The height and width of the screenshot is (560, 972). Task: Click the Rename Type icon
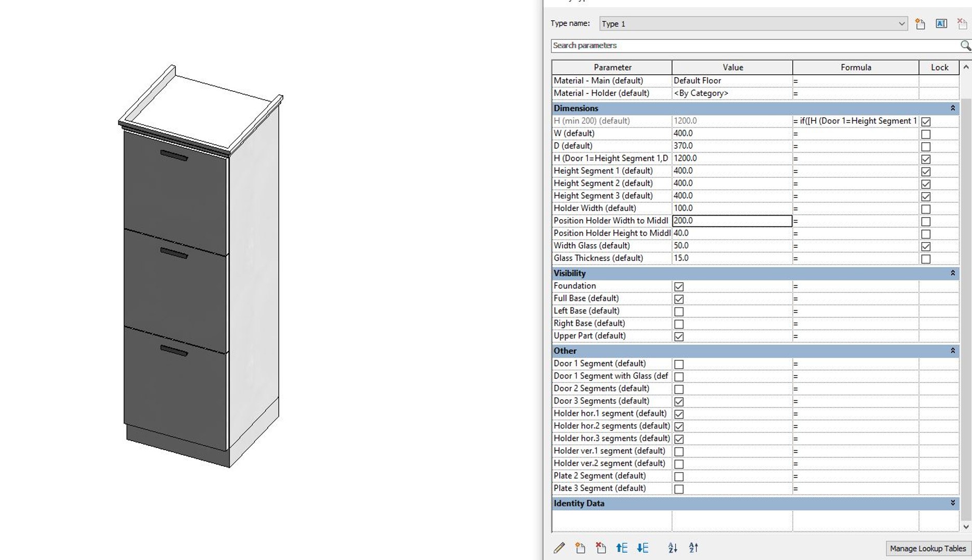point(941,24)
